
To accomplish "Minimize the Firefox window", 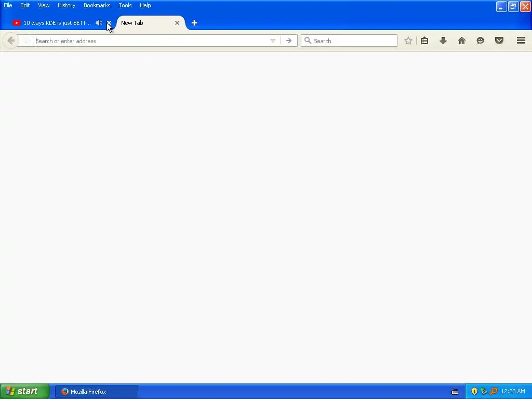I will (501, 6).
